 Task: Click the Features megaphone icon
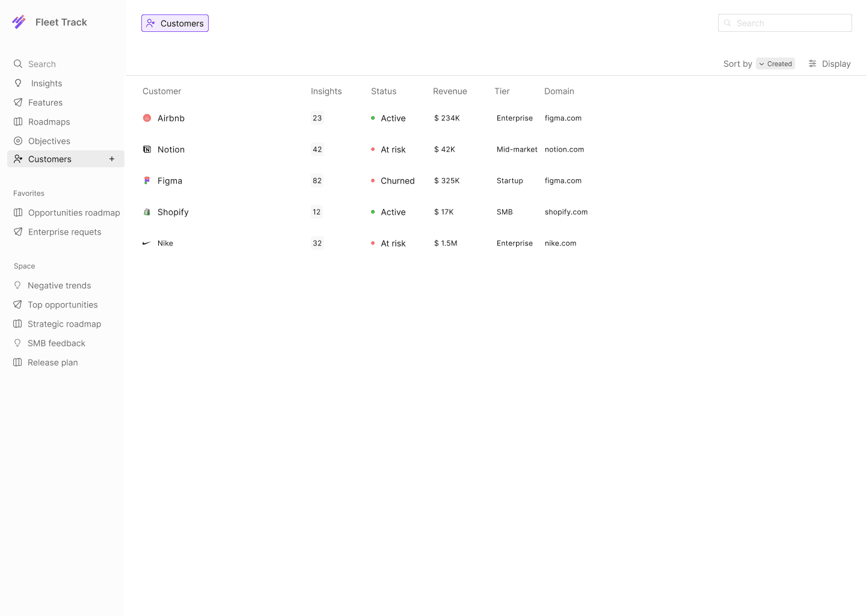[x=17, y=102]
